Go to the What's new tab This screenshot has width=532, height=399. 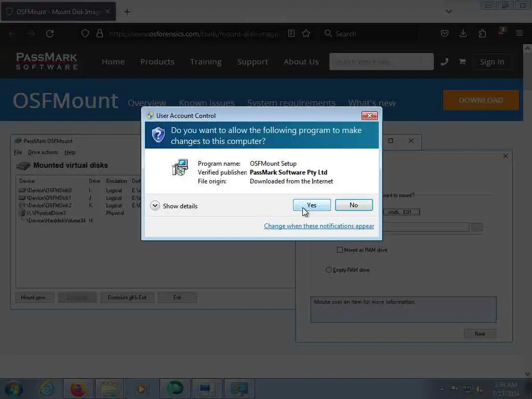tap(372, 103)
